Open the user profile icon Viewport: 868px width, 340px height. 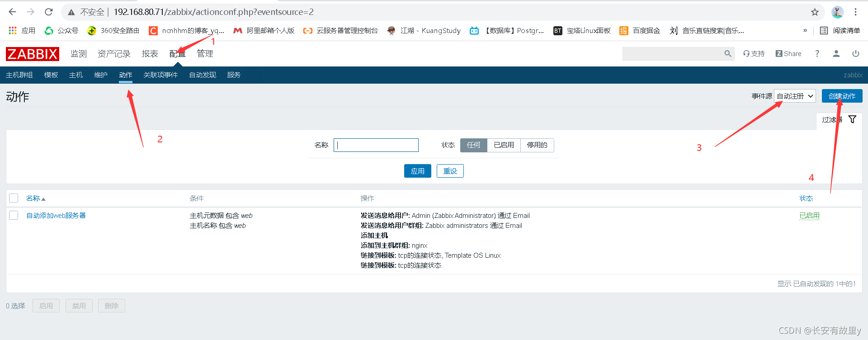[836, 53]
